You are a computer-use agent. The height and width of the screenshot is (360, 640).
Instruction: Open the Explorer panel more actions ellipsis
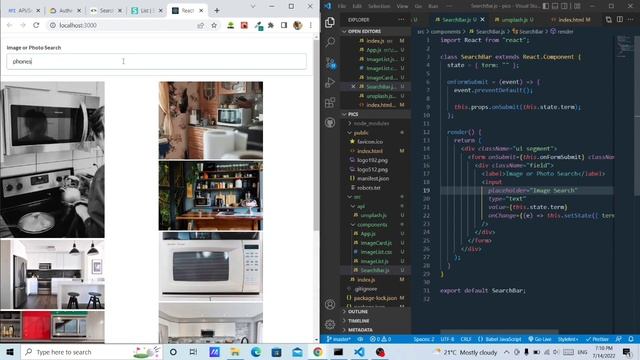tap(401, 19)
